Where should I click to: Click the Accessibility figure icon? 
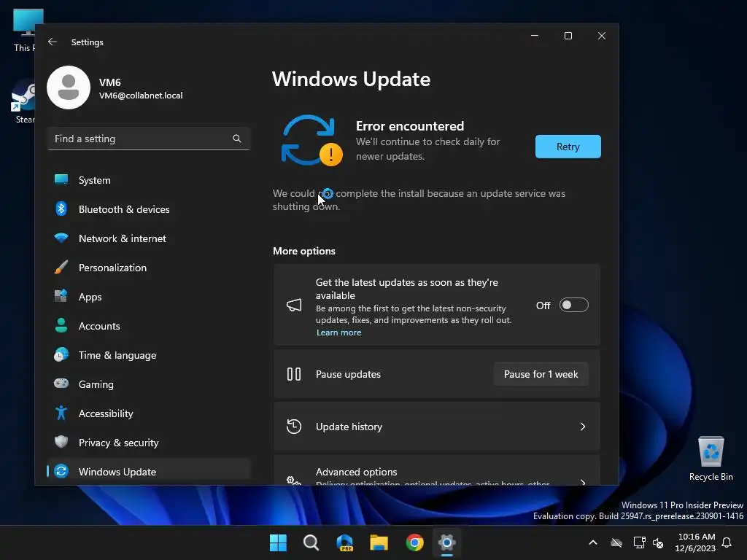pos(61,413)
